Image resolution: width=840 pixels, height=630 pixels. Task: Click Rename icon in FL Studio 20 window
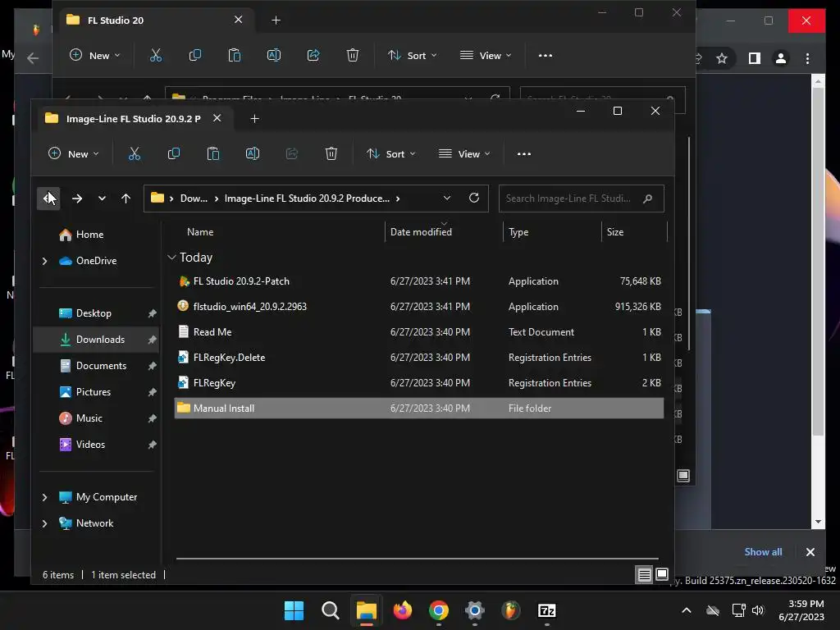click(x=274, y=55)
